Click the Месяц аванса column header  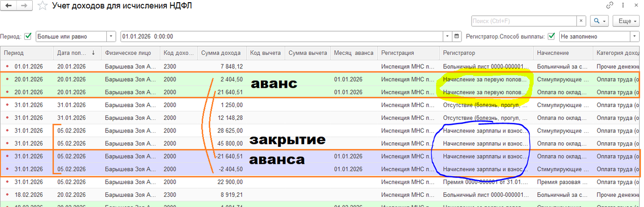tap(354, 53)
